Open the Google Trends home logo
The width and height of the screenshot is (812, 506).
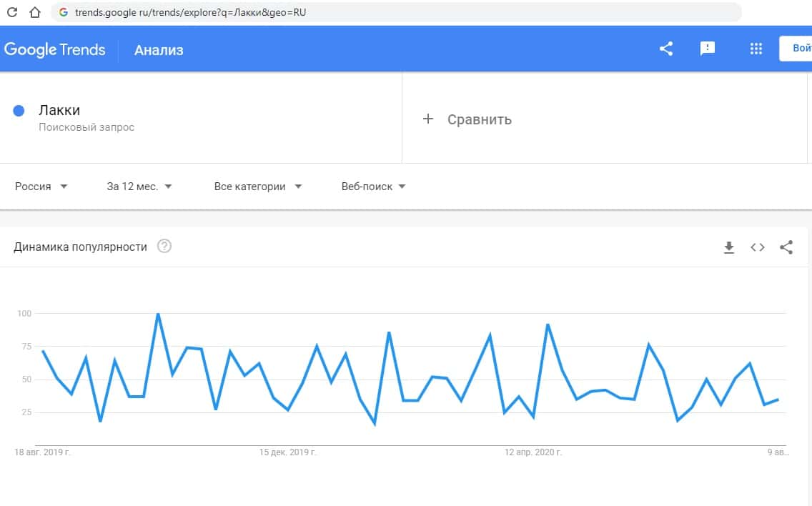pos(55,50)
